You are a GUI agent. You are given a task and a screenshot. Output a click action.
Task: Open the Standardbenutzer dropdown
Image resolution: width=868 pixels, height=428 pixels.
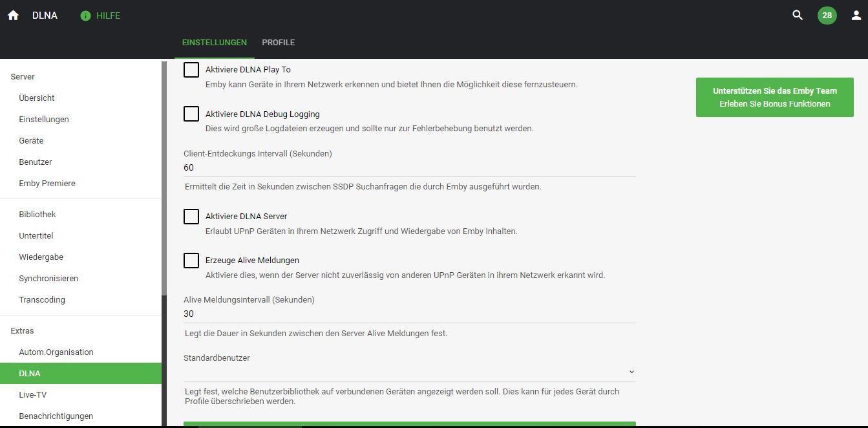tap(410, 372)
